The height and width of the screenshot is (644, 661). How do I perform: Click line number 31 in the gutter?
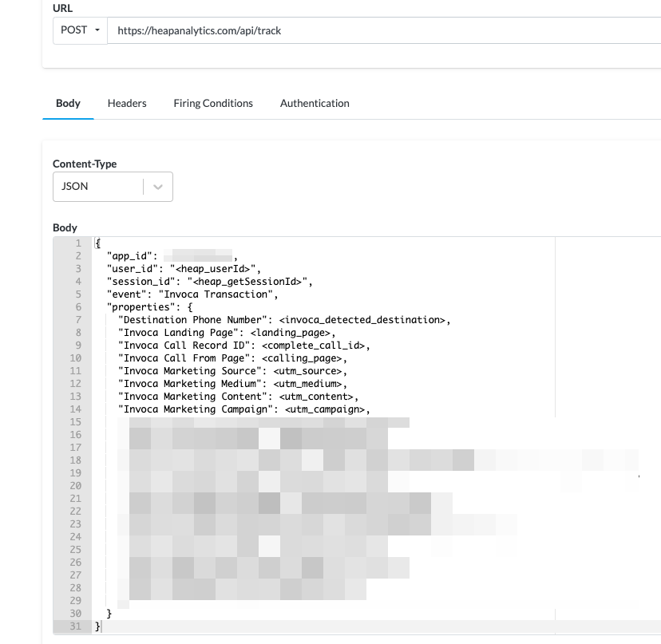(76, 626)
